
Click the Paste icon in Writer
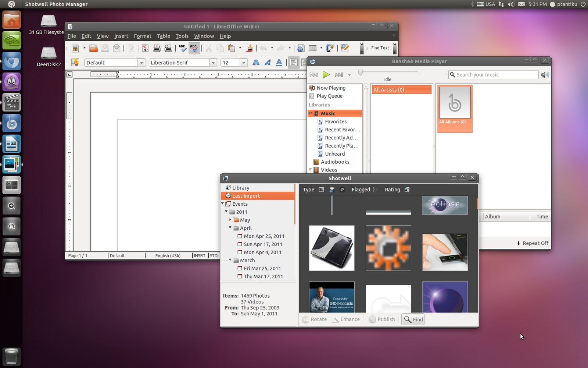pyautogui.click(x=231, y=48)
